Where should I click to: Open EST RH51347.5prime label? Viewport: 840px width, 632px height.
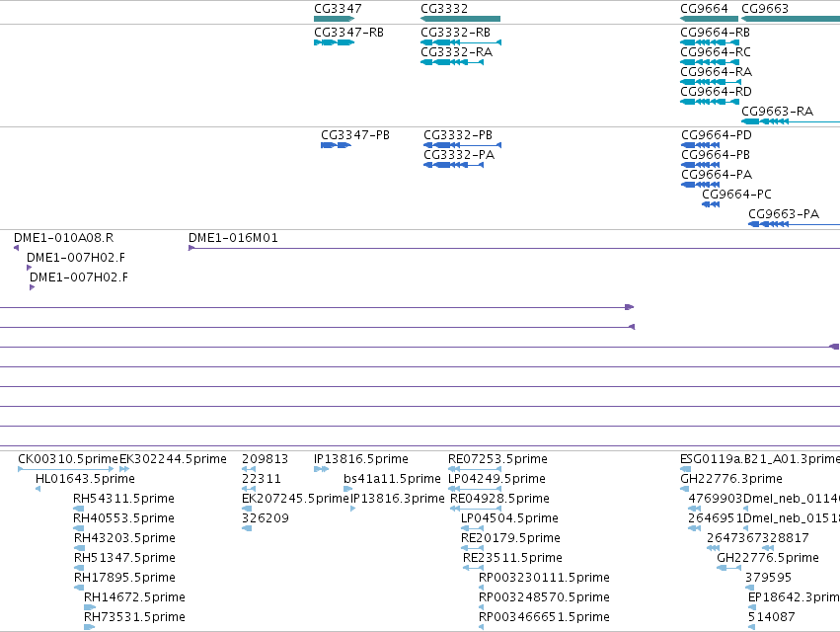click(124, 558)
